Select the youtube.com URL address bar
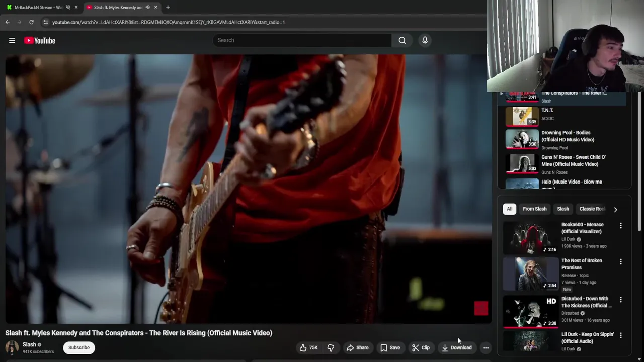Viewport: 644px width, 362px height. [x=169, y=22]
